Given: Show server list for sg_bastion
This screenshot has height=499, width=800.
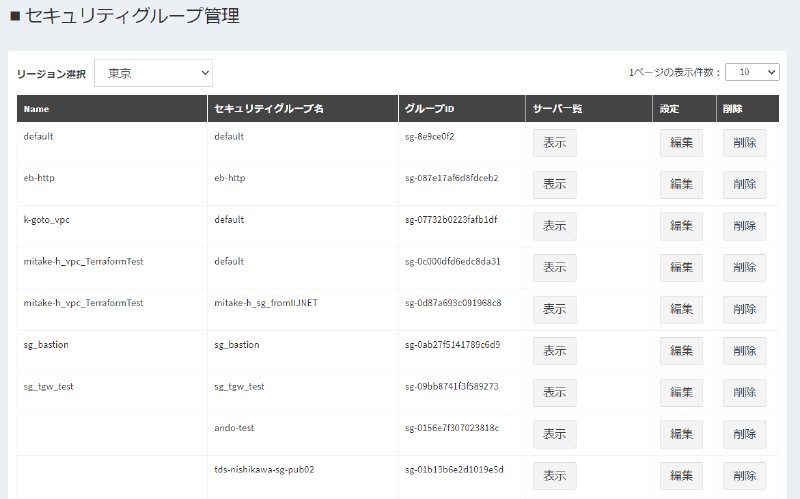Looking at the screenshot, I should click(554, 351).
